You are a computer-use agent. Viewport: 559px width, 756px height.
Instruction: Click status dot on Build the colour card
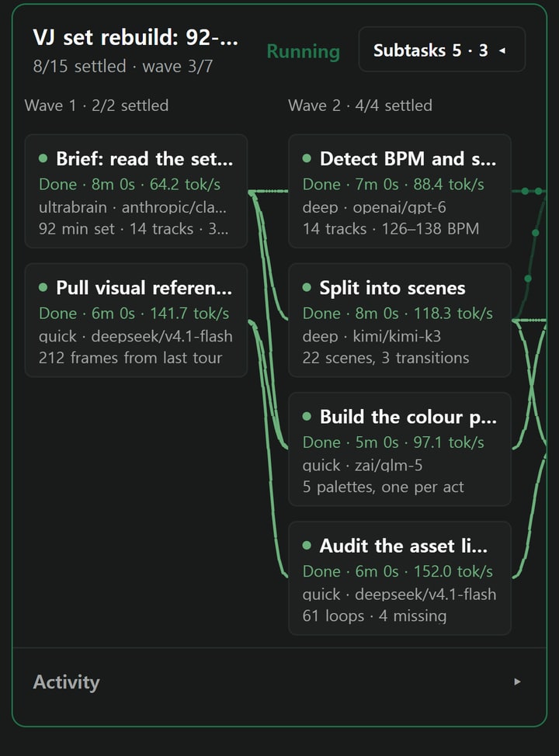(307, 417)
